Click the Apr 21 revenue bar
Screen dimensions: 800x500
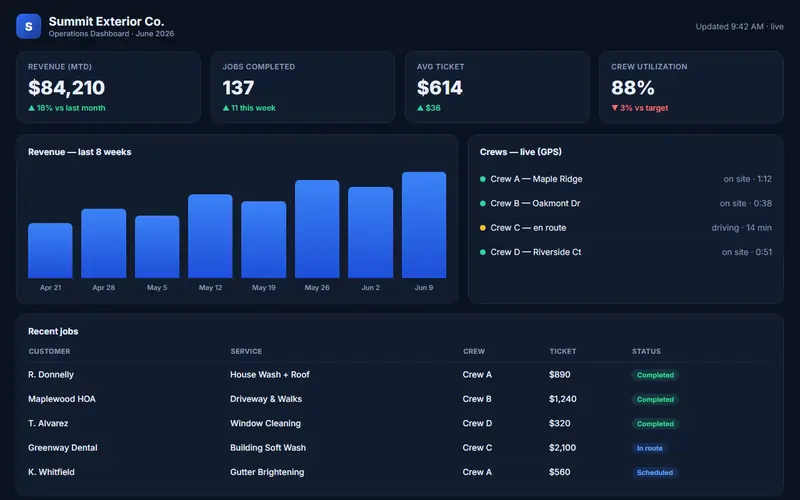tap(51, 251)
